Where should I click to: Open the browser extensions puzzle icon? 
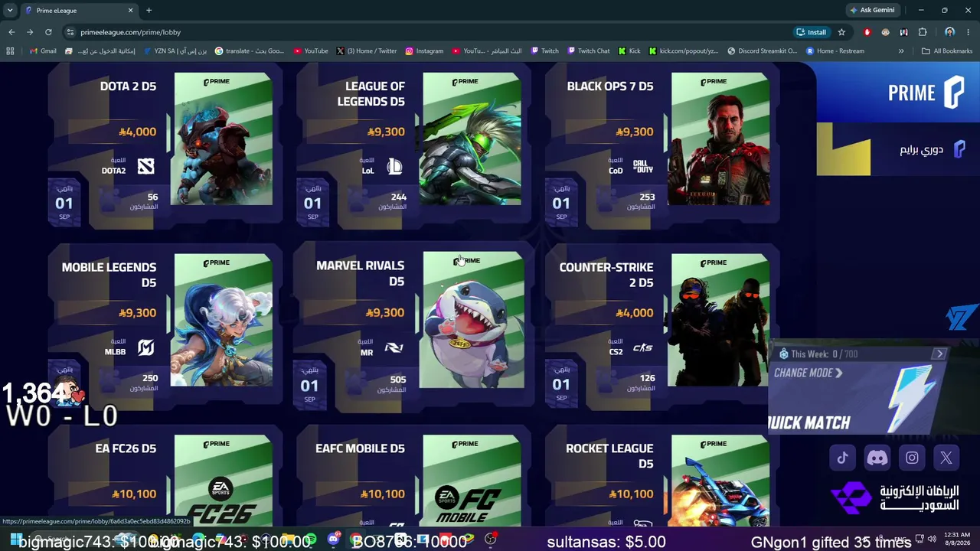tap(923, 32)
